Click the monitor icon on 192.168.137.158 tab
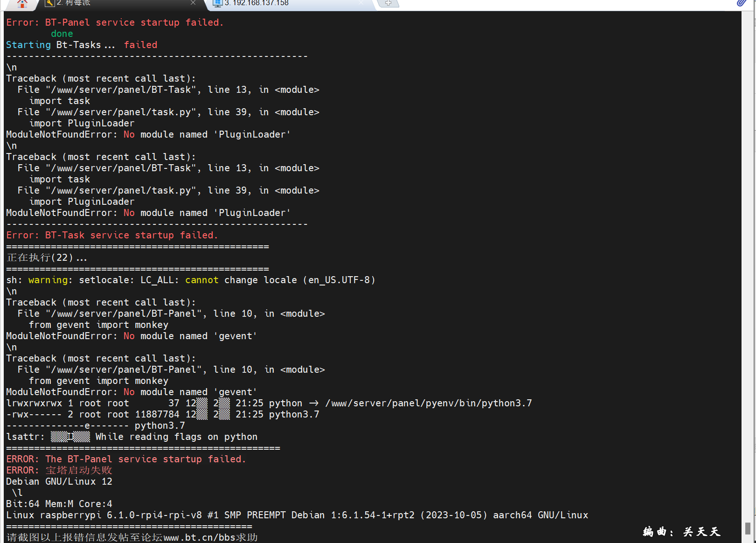Image resolution: width=756 pixels, height=543 pixels. tap(217, 3)
